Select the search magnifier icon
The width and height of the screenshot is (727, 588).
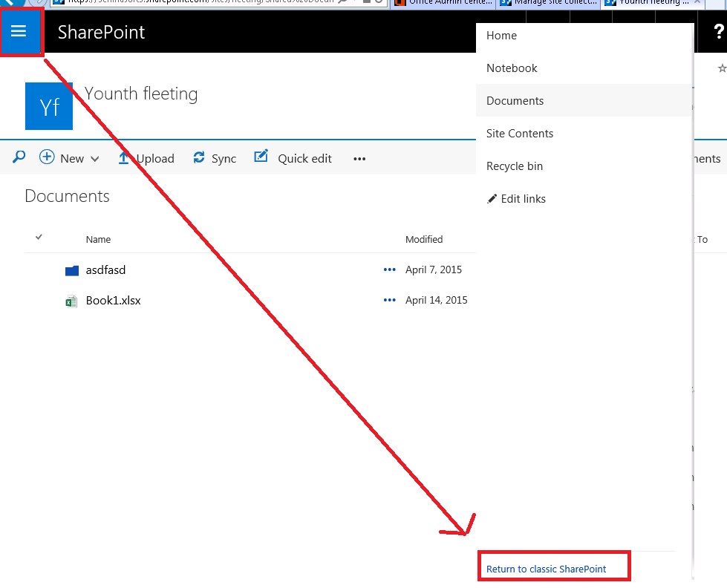18,157
